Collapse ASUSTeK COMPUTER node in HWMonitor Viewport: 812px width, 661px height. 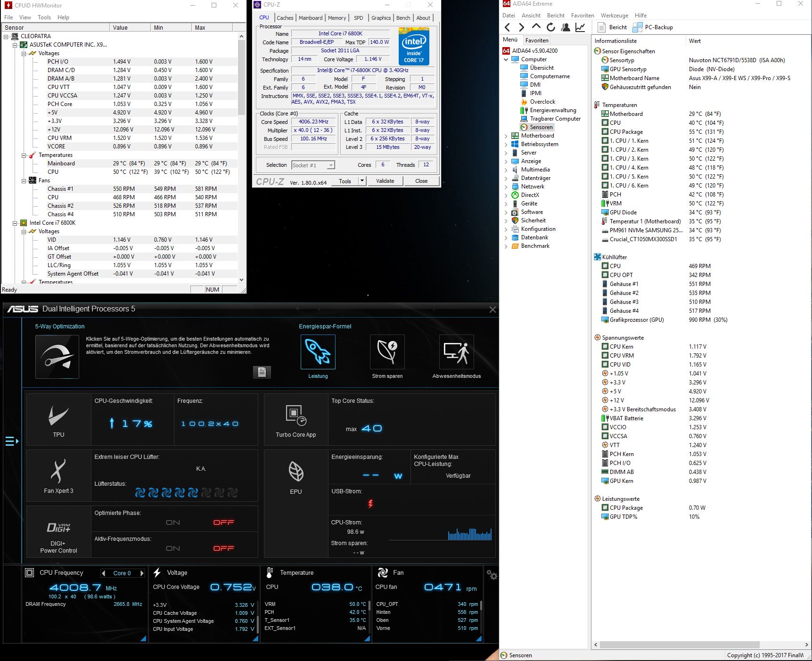[15, 45]
